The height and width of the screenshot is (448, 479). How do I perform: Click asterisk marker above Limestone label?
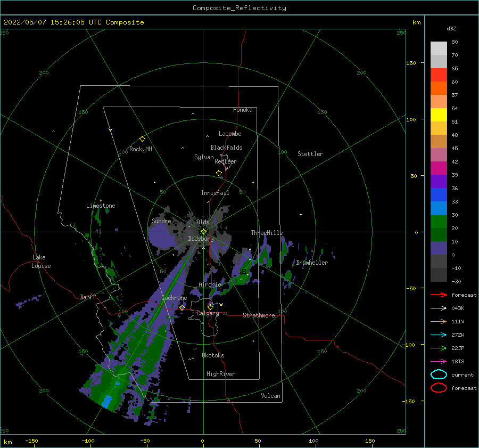click(101, 201)
